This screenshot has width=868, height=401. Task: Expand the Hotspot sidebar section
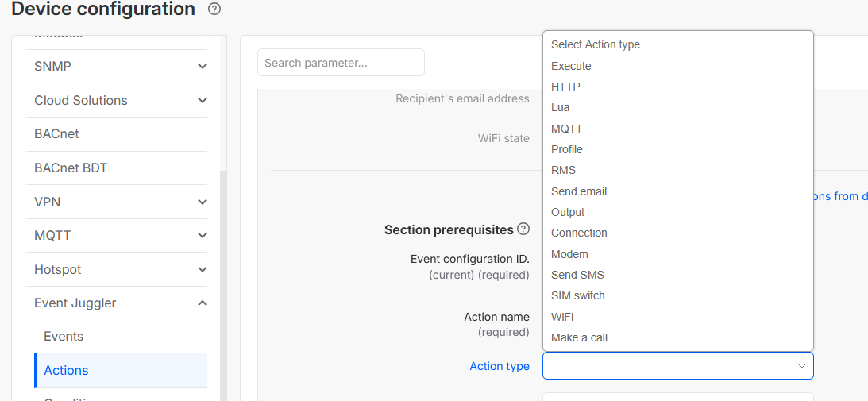point(203,270)
